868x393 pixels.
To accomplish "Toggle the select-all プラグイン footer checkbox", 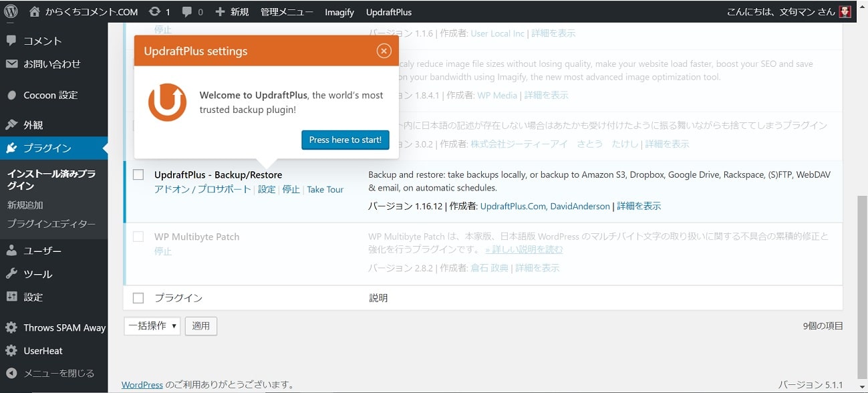I will [x=138, y=298].
